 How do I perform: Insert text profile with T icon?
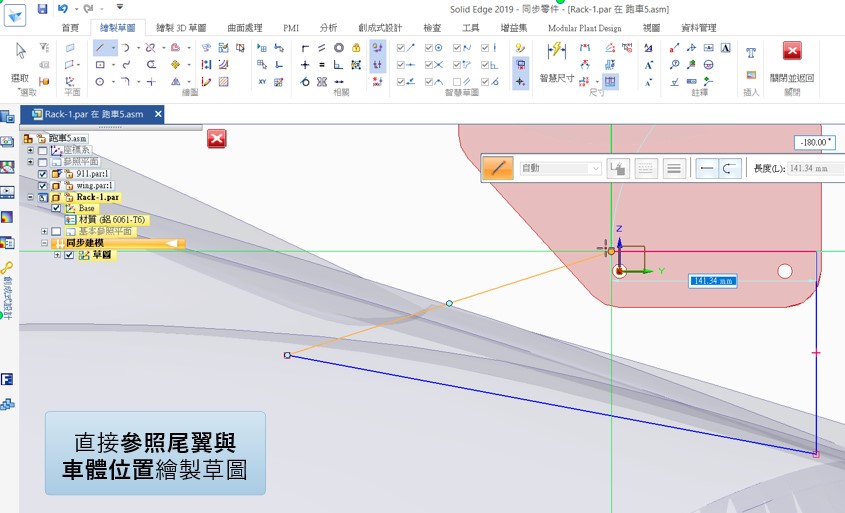click(751, 52)
